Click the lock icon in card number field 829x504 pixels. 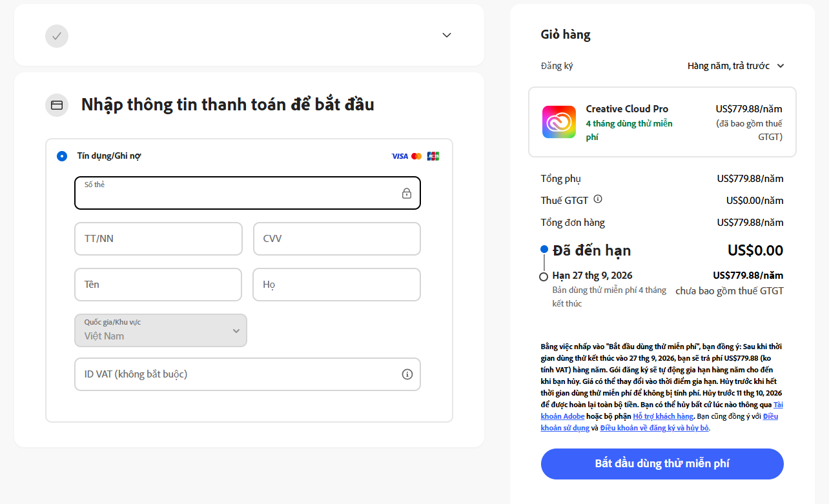pyautogui.click(x=407, y=193)
